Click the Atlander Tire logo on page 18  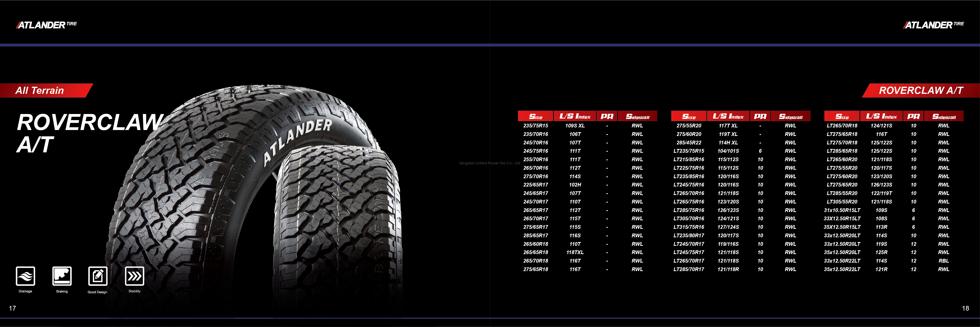934,25
